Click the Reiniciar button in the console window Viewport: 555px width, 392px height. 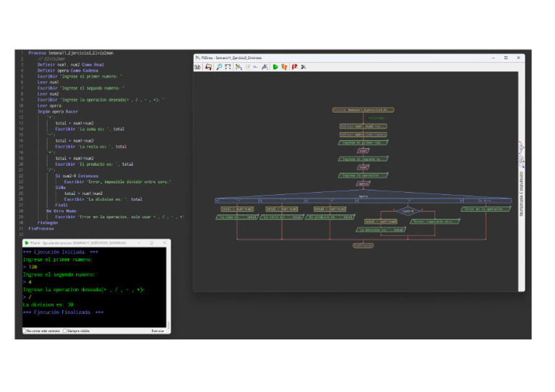pos(158,331)
